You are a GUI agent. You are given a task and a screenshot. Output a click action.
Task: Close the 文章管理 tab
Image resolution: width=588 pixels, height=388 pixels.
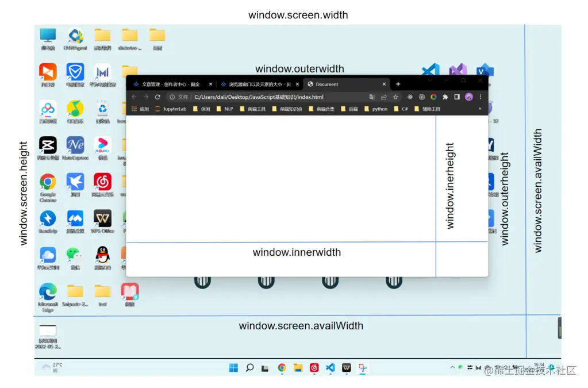pos(210,84)
